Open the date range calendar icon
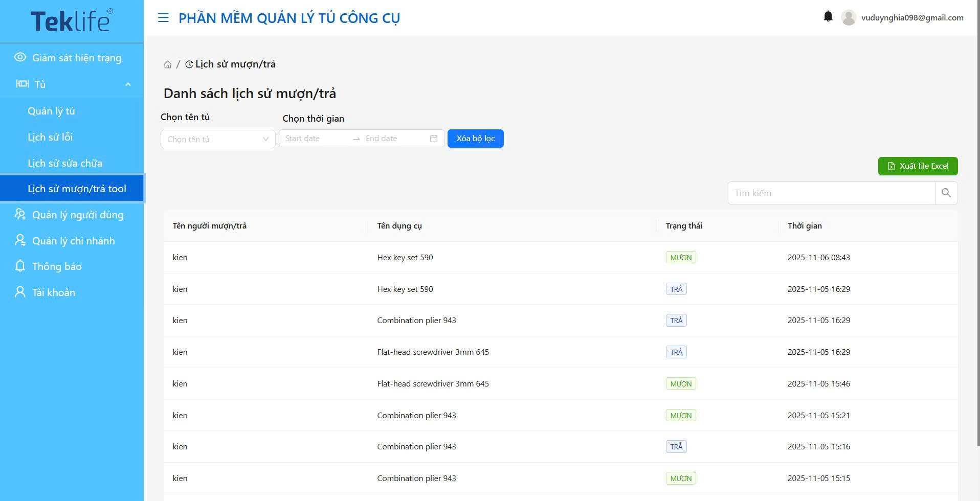980x501 pixels. pyautogui.click(x=433, y=139)
